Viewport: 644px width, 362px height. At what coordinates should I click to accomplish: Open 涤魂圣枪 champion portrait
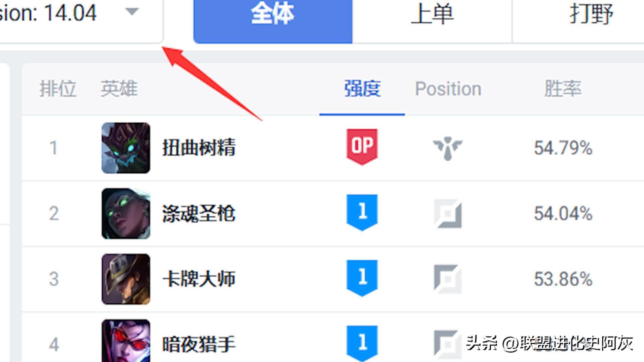(x=126, y=214)
